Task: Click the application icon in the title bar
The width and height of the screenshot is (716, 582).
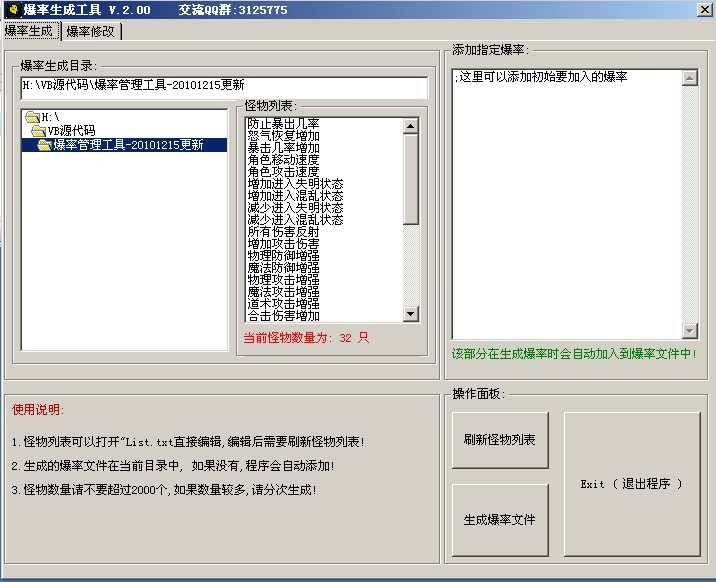Action: pos(10,9)
